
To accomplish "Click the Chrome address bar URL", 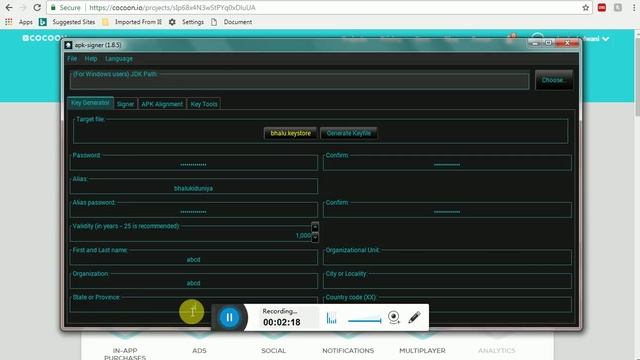I will (x=172, y=7).
